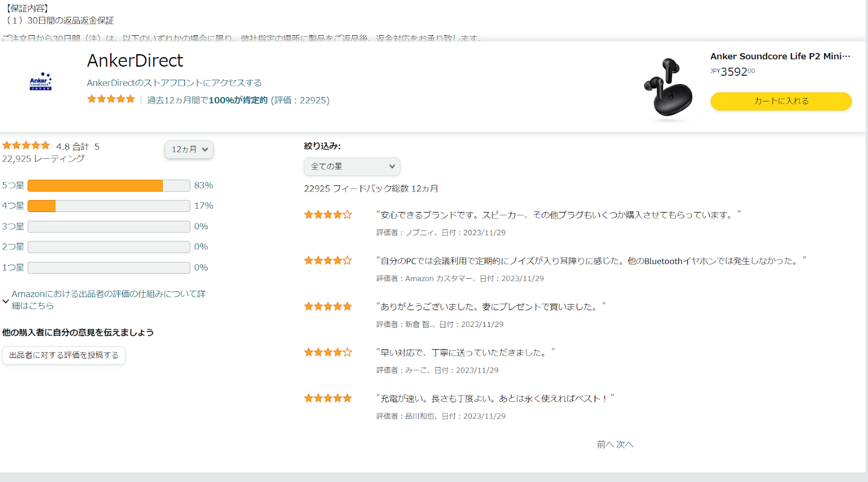The height and width of the screenshot is (482, 868).
Task: Go to previous feedback page 前へ
Action: pos(605,445)
